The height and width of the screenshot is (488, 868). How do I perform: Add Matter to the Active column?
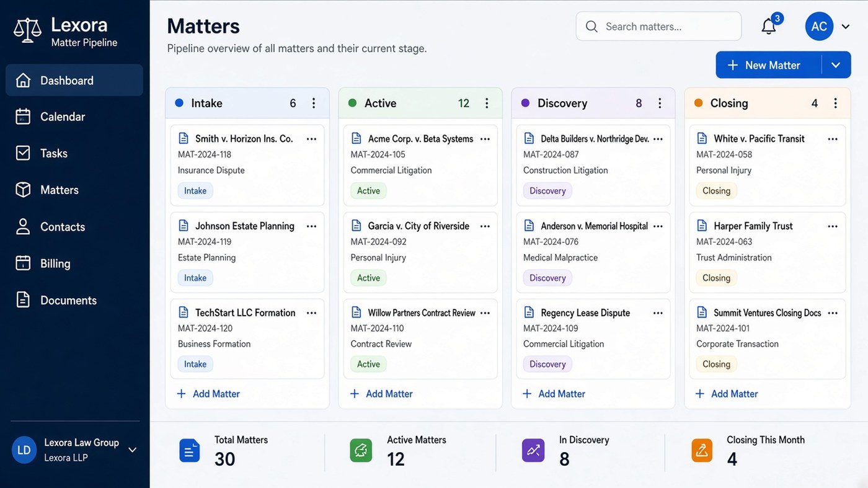(x=381, y=394)
